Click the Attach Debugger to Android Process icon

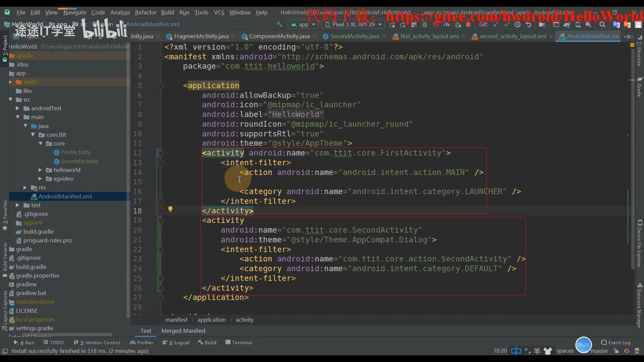(458, 24)
